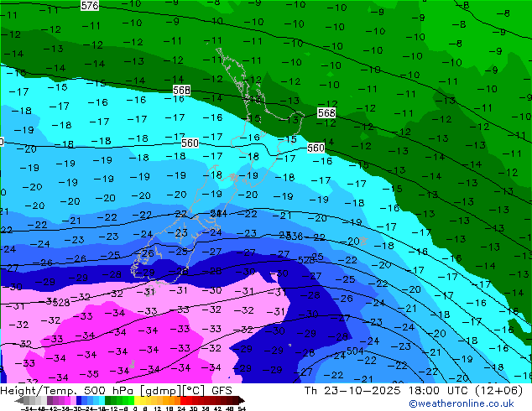Screen dimensions: 532x411
Task: Click the gray arrow tip starting the color scale
Action: pos(19,400)
